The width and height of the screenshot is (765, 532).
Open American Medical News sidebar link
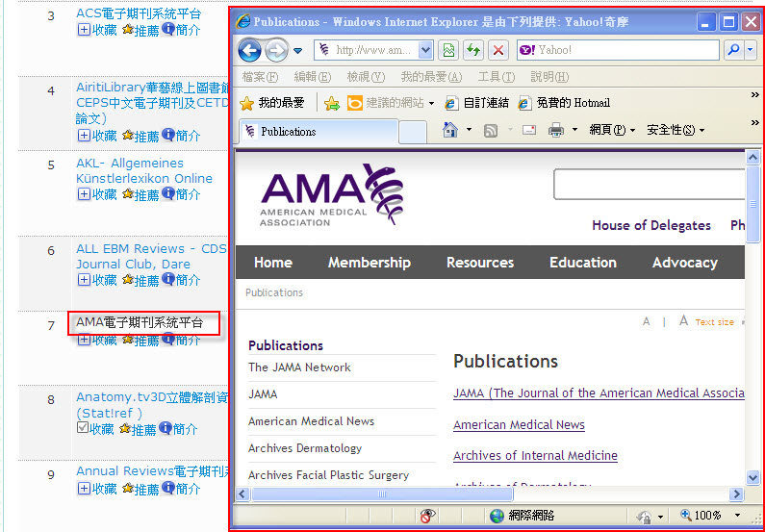coord(311,420)
